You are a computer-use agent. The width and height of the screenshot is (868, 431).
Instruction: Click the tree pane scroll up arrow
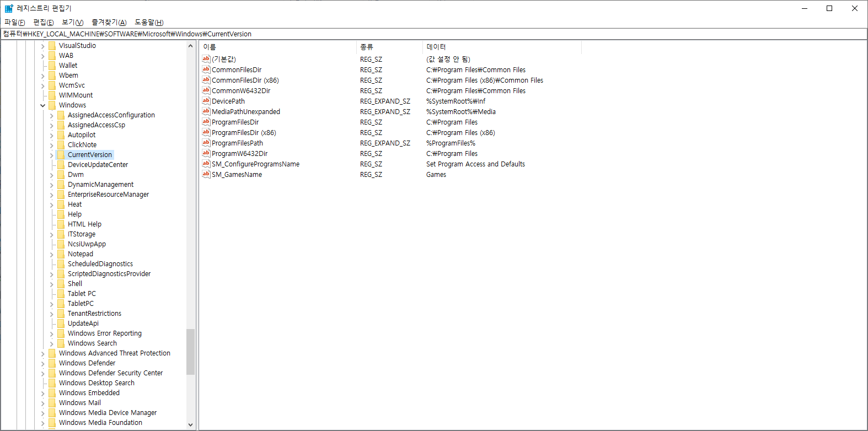point(190,46)
